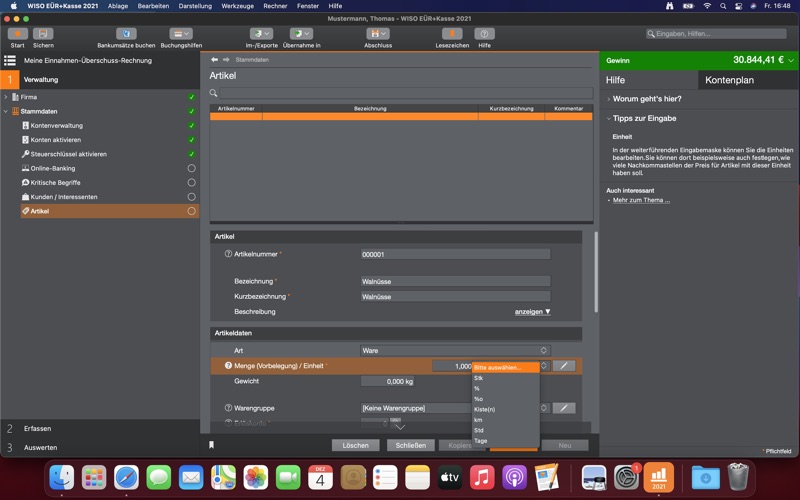
Task: Choose Tage from the Einheit list
Action: click(506, 441)
